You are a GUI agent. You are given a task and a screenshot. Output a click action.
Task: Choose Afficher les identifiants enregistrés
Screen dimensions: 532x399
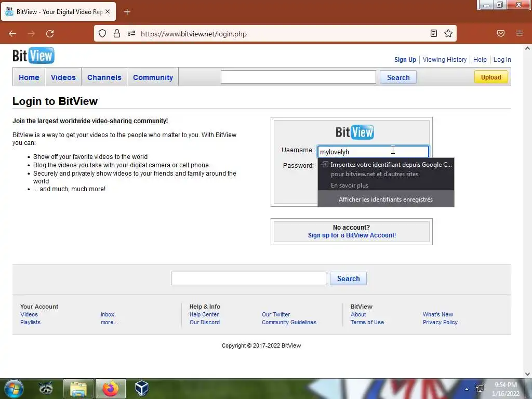coord(386,199)
